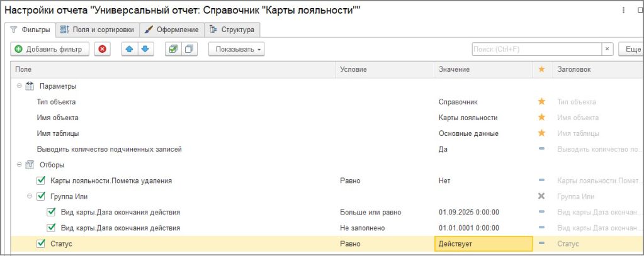Screen dimensions: 644x256
Task: Click dash marker for Выводить количество row
Action: tap(541, 149)
